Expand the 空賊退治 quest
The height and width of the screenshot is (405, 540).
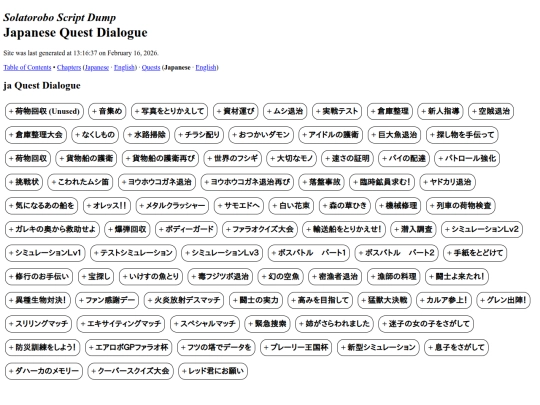pos(491,111)
